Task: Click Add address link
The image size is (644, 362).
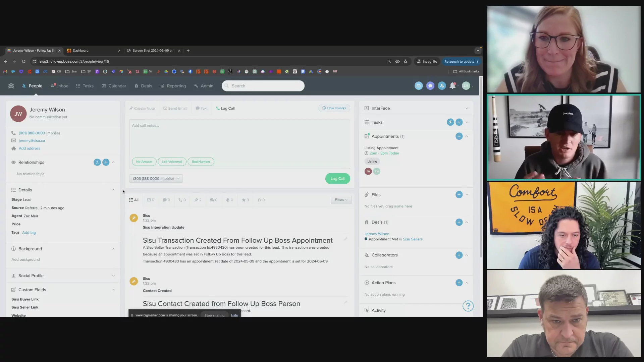Action: pyautogui.click(x=30, y=148)
